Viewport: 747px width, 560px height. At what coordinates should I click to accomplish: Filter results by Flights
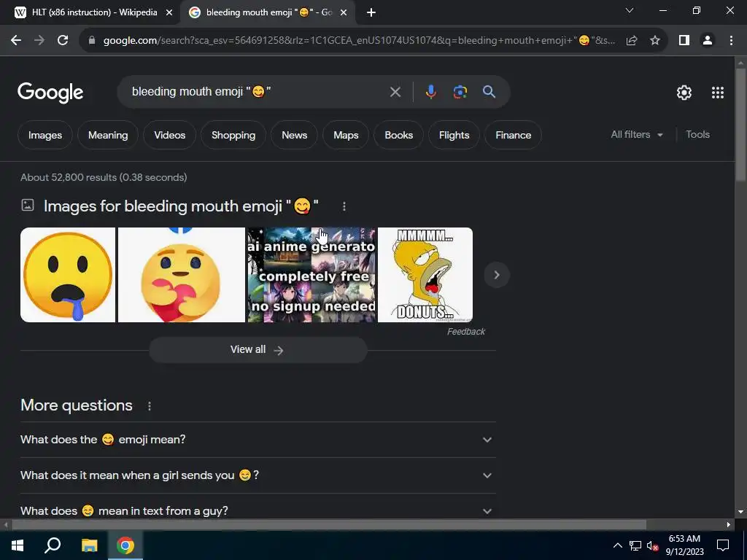tap(454, 135)
